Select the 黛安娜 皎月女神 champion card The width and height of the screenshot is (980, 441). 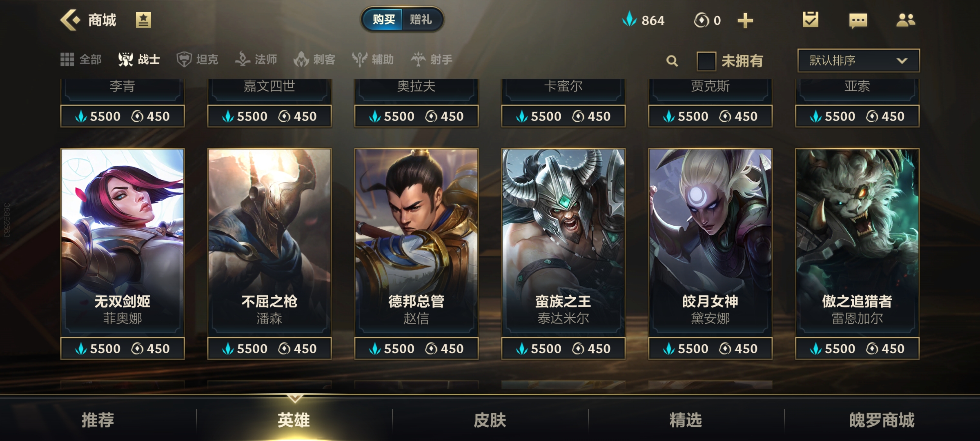(x=710, y=242)
